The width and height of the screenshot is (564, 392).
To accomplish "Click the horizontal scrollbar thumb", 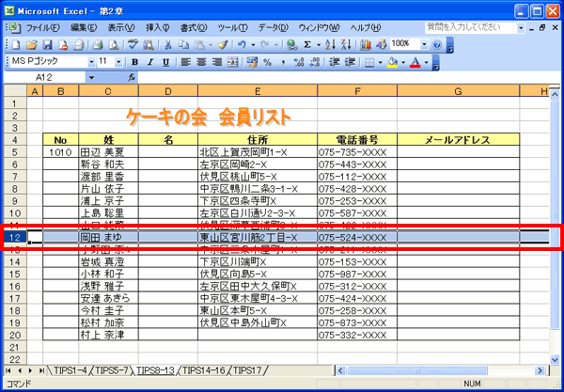I will pos(416,370).
